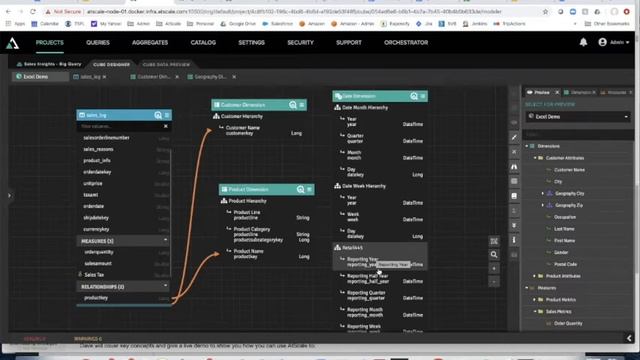Open the AGGREGATES menu

pyautogui.click(x=150, y=42)
